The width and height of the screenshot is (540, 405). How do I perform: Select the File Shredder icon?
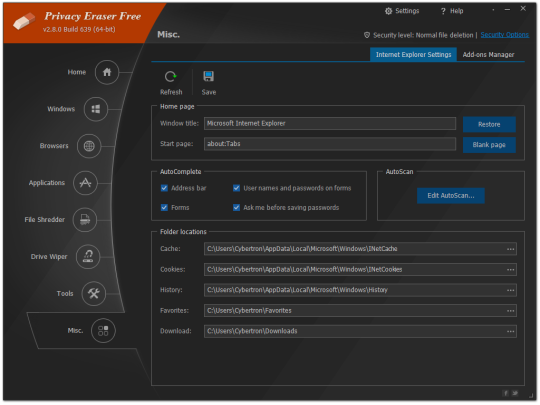point(85,220)
